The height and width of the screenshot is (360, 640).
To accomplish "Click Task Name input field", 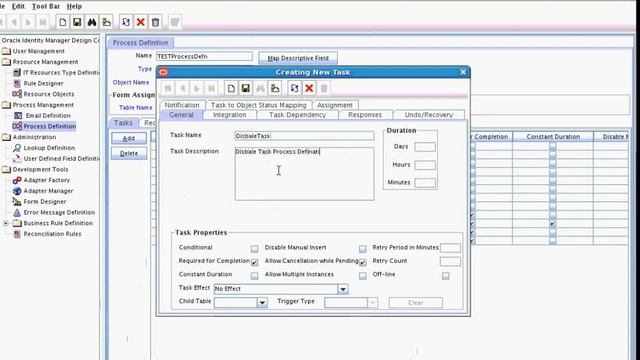I will [304, 136].
